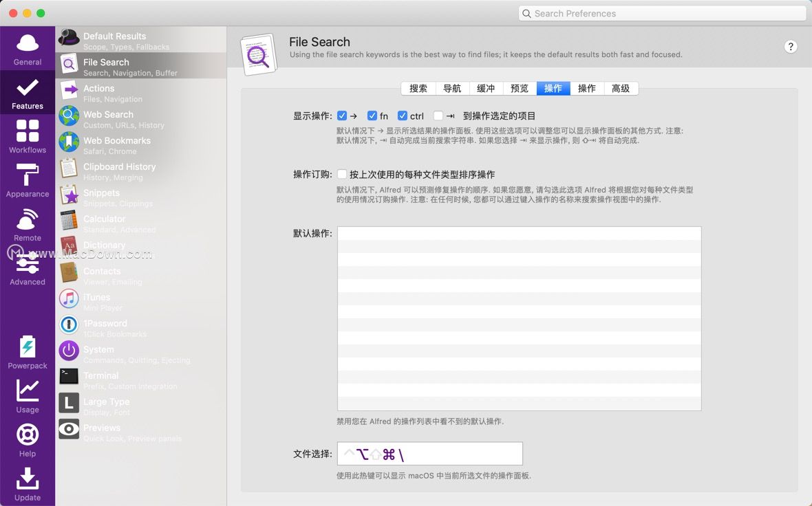Click the Search Preferences field
The height and width of the screenshot is (506, 812).
click(663, 14)
